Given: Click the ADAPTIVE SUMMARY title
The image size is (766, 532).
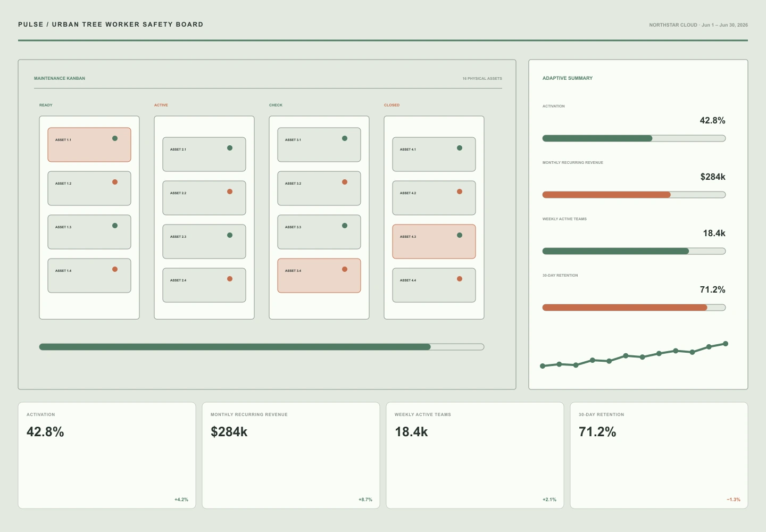Looking at the screenshot, I should [x=568, y=78].
